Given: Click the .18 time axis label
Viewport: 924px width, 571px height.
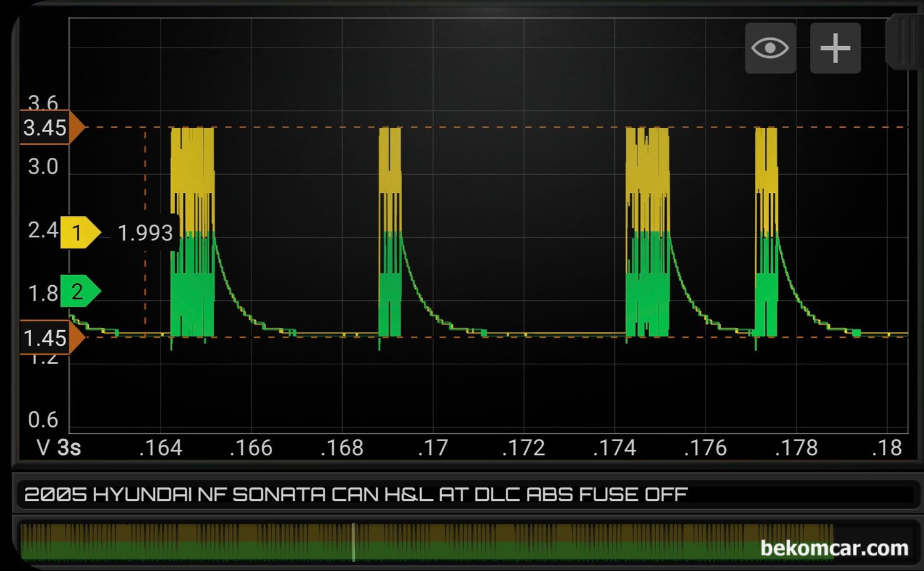Looking at the screenshot, I should [x=887, y=448].
